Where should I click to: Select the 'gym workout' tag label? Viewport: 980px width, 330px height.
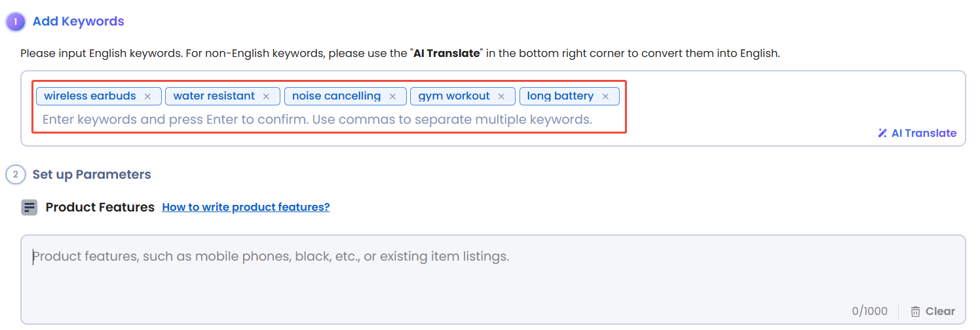(454, 96)
